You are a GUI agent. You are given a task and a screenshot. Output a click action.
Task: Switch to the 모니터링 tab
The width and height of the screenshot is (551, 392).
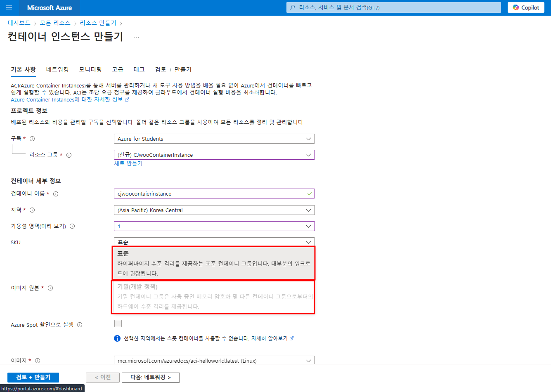[x=90, y=69]
